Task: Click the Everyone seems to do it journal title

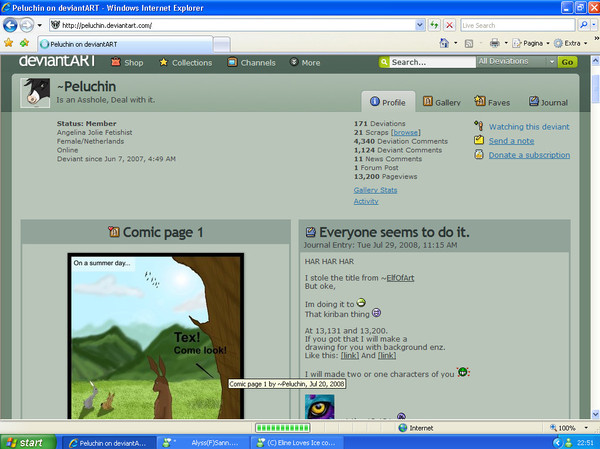Action: (394, 232)
